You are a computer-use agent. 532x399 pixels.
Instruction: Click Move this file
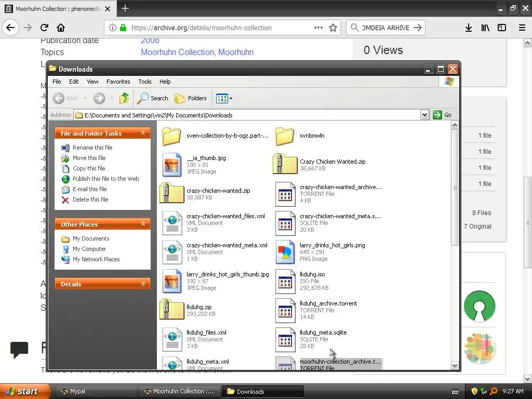(89, 158)
